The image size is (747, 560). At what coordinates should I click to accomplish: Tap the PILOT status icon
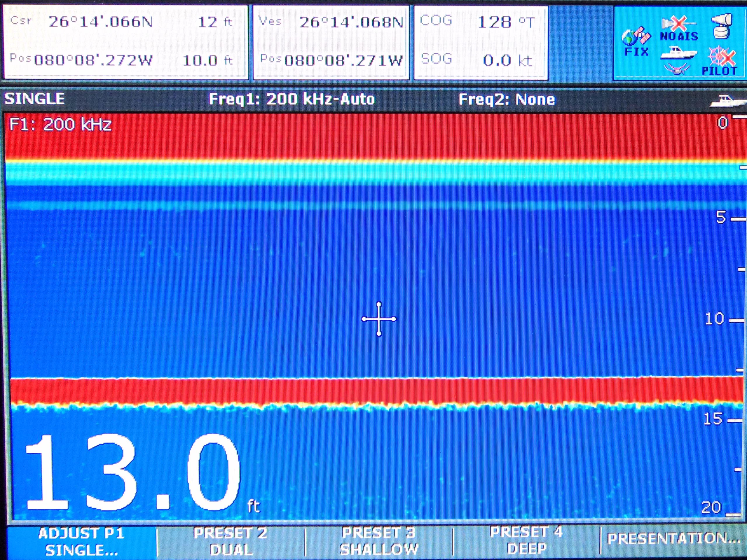tap(720, 61)
